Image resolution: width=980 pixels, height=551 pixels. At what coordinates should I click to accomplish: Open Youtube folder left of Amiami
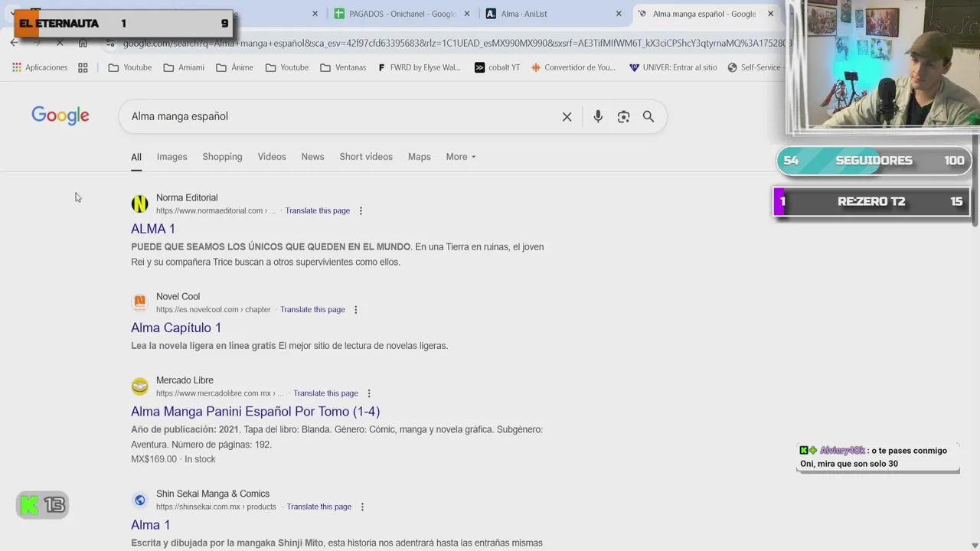(130, 67)
